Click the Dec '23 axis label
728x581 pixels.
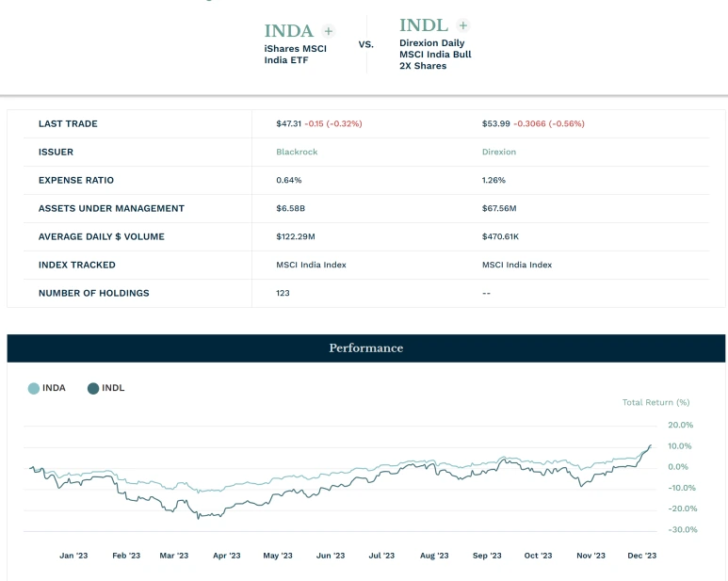(641, 556)
